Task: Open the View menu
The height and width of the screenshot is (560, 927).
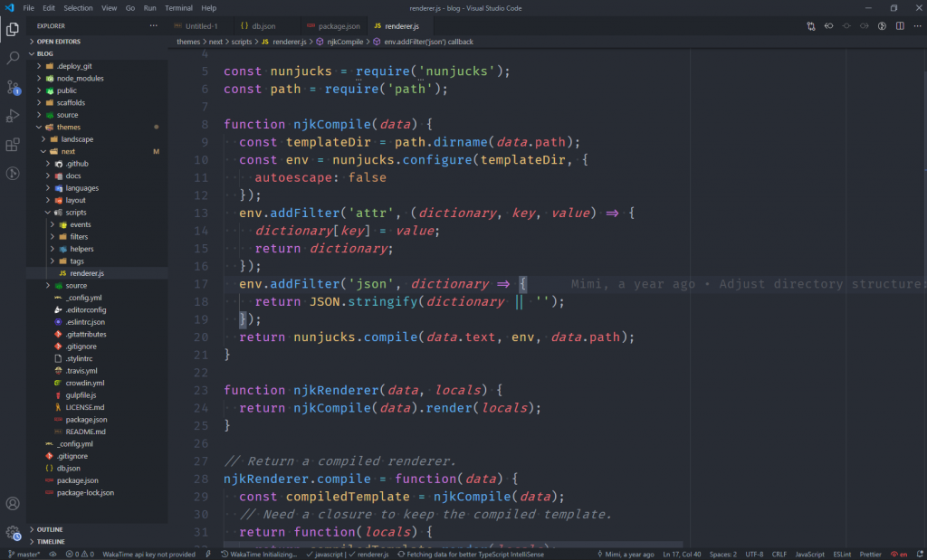Action: click(x=109, y=8)
